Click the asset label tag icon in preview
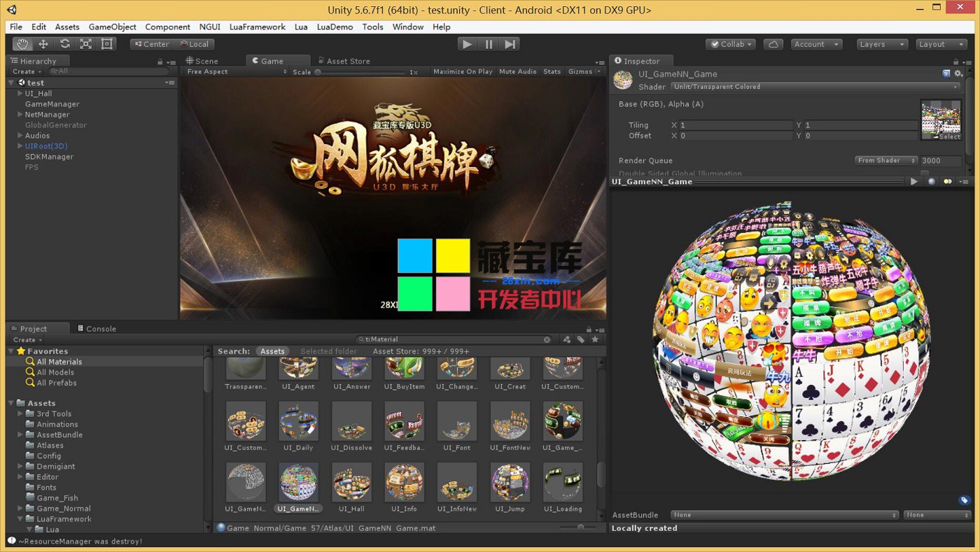The width and height of the screenshot is (980, 552). [x=964, y=500]
